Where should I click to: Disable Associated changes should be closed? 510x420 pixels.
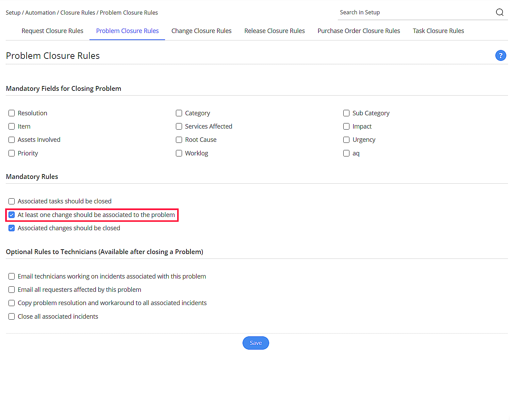tap(12, 228)
